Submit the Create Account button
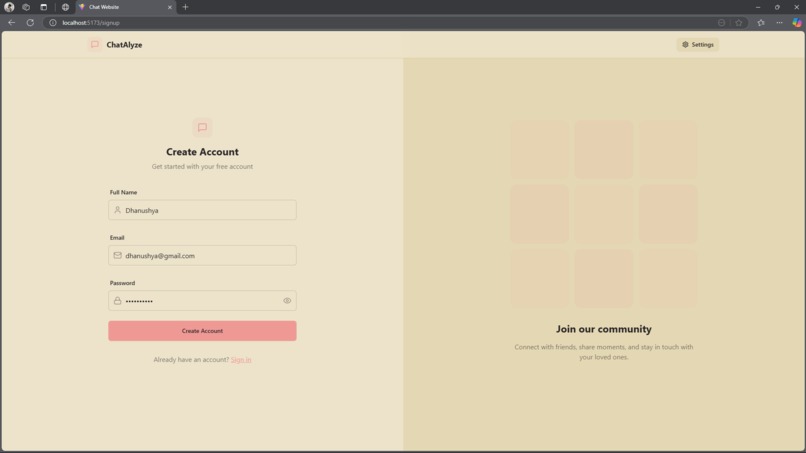The image size is (806, 453). click(x=202, y=331)
